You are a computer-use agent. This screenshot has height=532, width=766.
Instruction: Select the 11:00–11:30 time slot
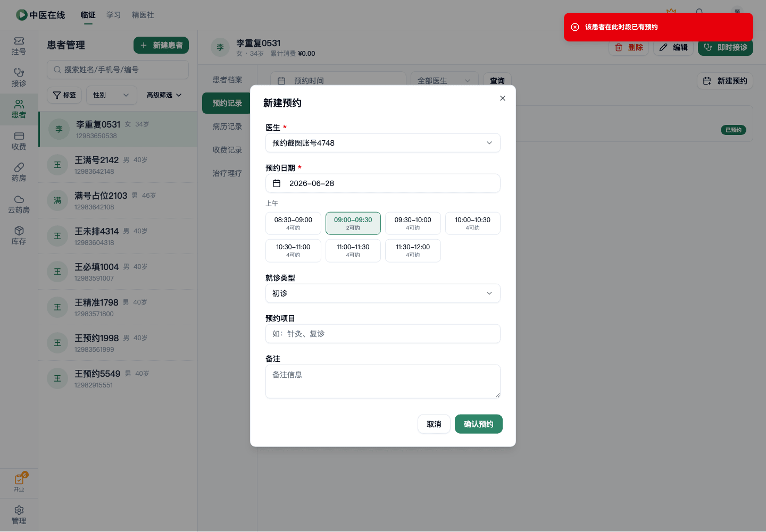353,250
